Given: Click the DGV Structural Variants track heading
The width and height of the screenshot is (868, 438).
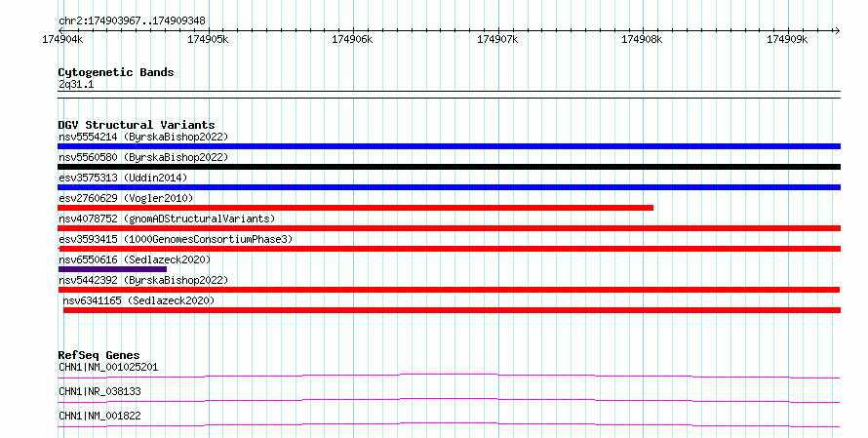Looking at the screenshot, I should coord(137,125).
